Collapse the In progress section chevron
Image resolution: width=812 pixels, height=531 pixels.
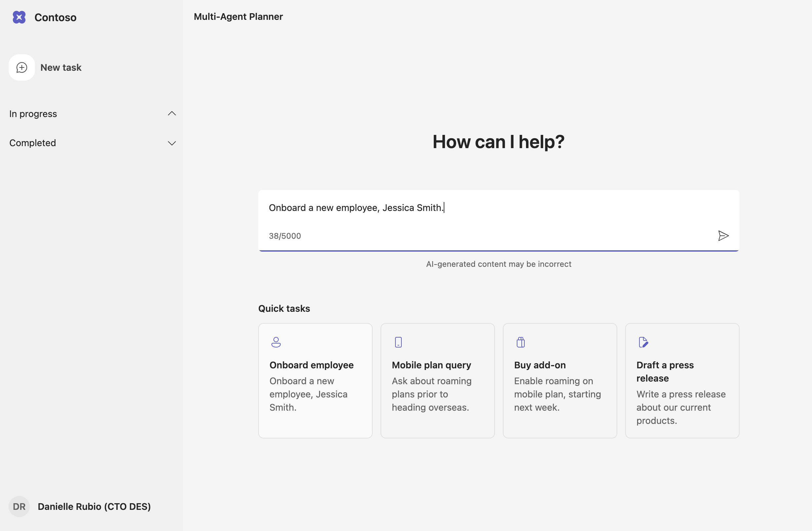[172, 113]
